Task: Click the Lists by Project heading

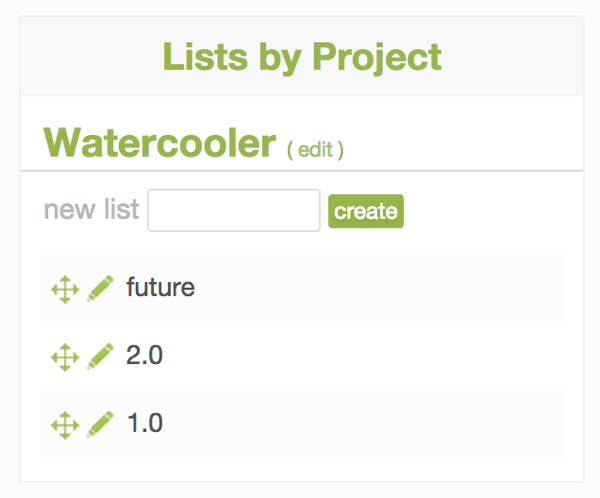Action: (x=301, y=57)
